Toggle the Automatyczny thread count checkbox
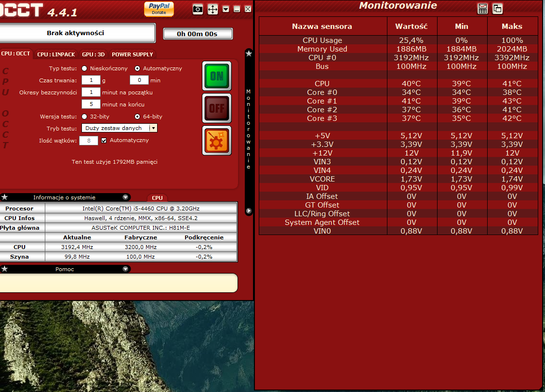Viewport: 545px width, 392px height. point(104,140)
